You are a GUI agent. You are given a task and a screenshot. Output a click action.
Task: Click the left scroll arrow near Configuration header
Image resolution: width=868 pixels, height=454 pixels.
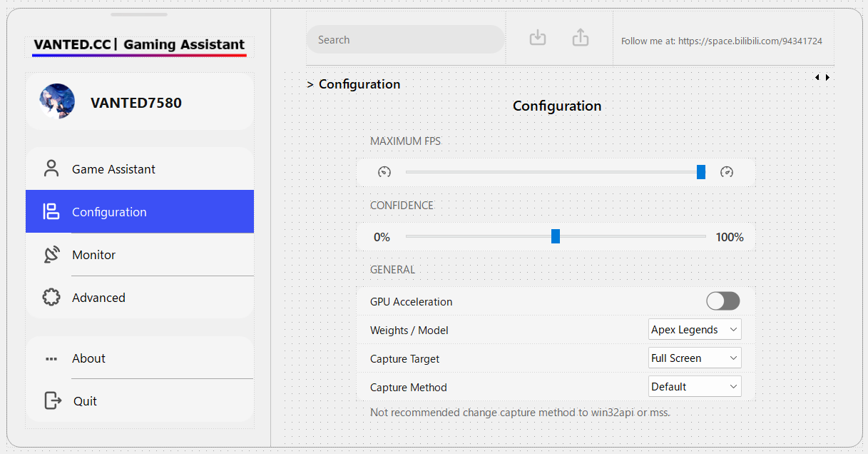tap(817, 77)
